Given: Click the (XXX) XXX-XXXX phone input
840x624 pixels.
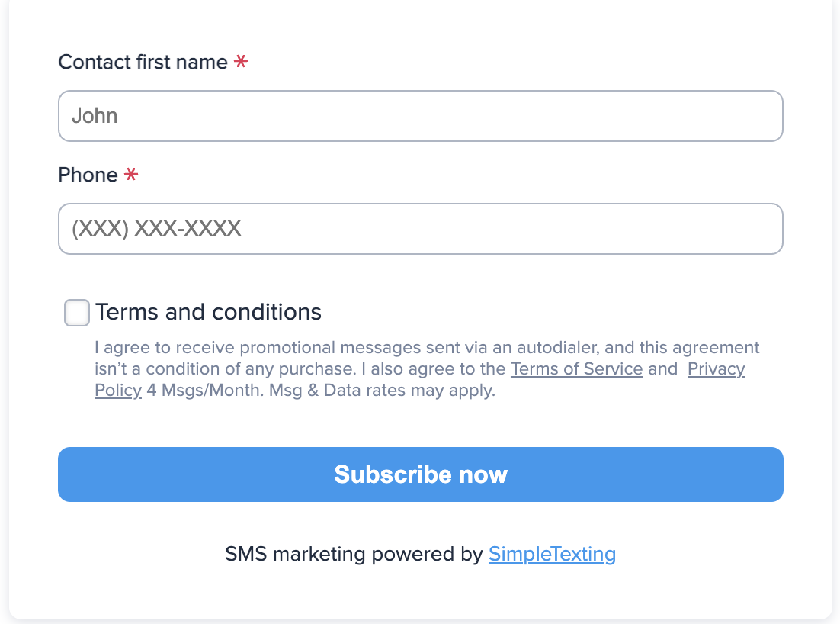Looking at the screenshot, I should 420,229.
